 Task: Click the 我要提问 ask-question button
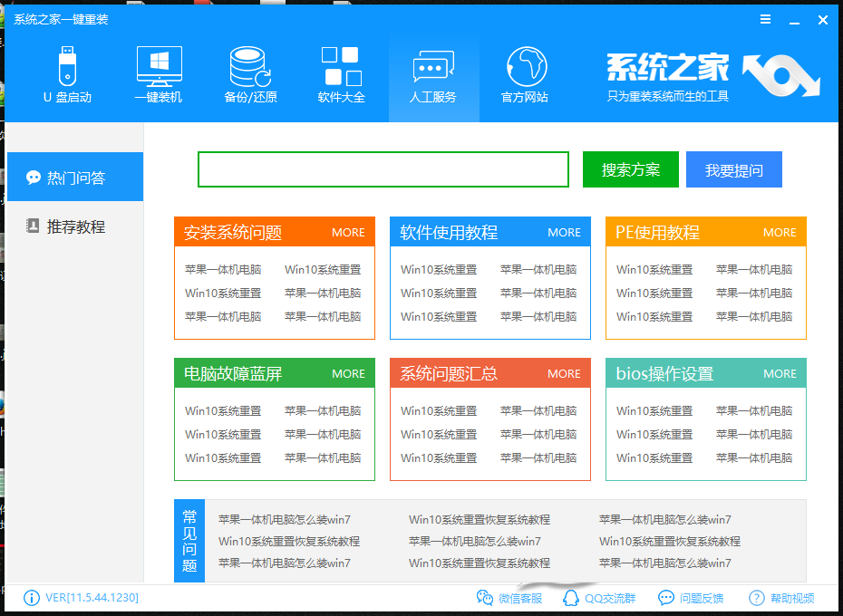point(733,168)
